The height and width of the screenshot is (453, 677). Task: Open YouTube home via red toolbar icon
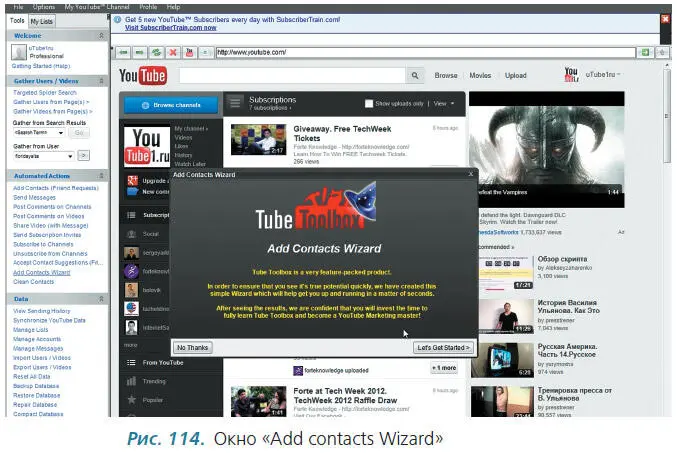coord(189,53)
